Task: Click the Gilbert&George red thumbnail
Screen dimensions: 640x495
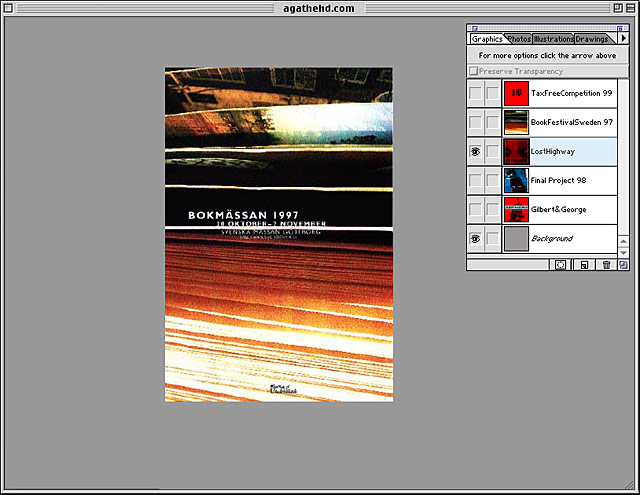Action: tap(516, 209)
